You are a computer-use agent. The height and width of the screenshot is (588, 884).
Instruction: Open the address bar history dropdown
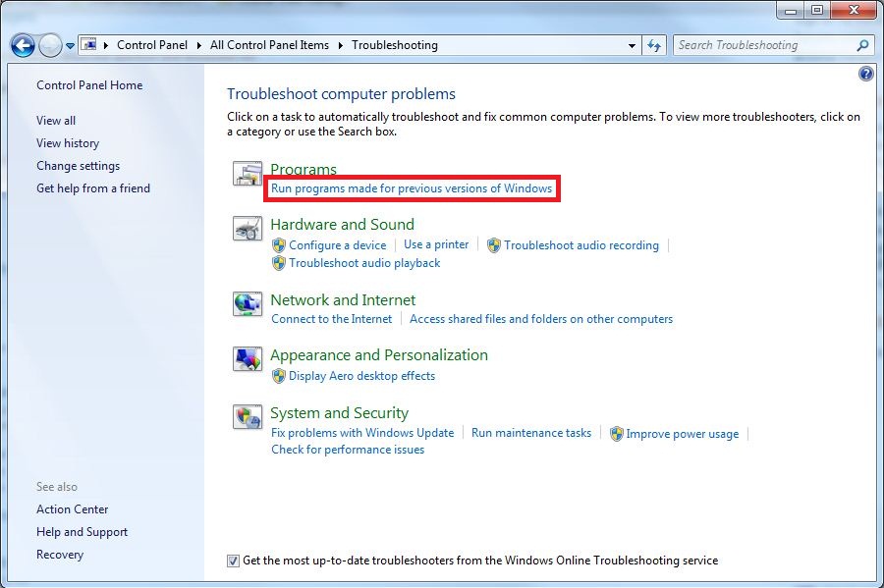pyautogui.click(x=632, y=45)
